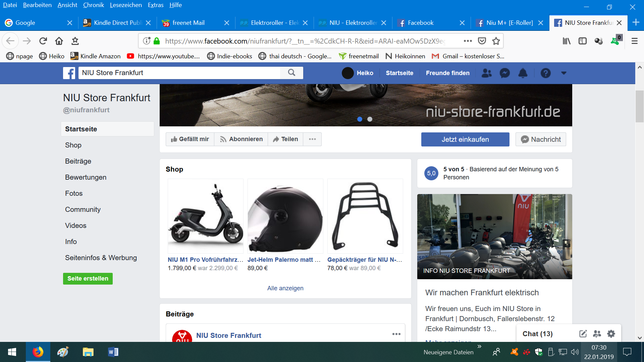Expand the account dropdown arrow in Facebook bar
Viewport: 644px width, 362px height.
(x=563, y=73)
